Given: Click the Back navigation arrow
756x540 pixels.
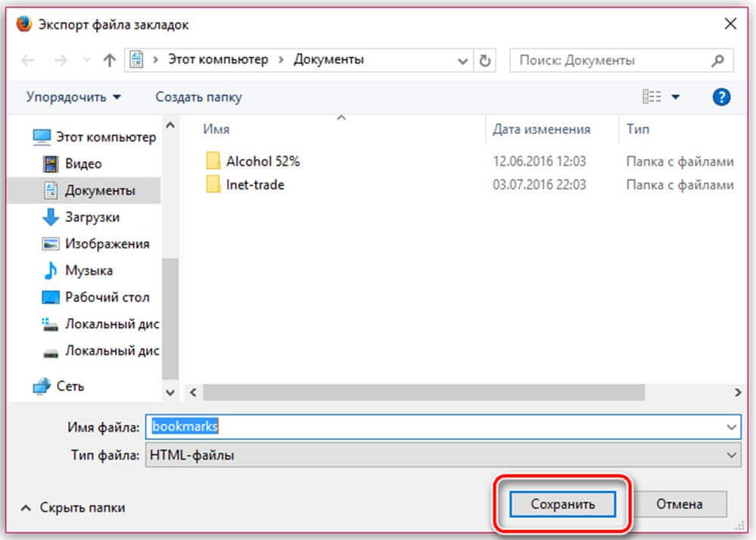Looking at the screenshot, I should click(x=28, y=61).
